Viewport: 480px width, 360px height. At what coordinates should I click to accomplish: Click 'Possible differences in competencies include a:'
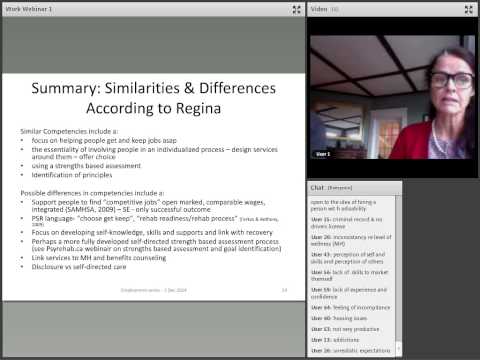92,193
